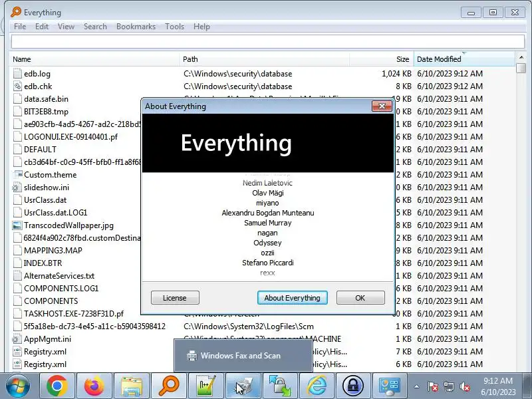The image size is (532, 399).
Task: Click the network tray icon
Action: [449, 386]
